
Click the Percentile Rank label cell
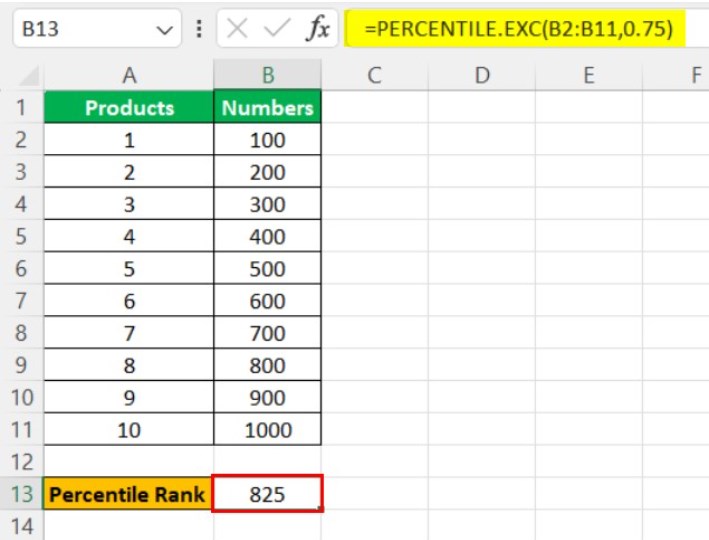[x=128, y=493]
